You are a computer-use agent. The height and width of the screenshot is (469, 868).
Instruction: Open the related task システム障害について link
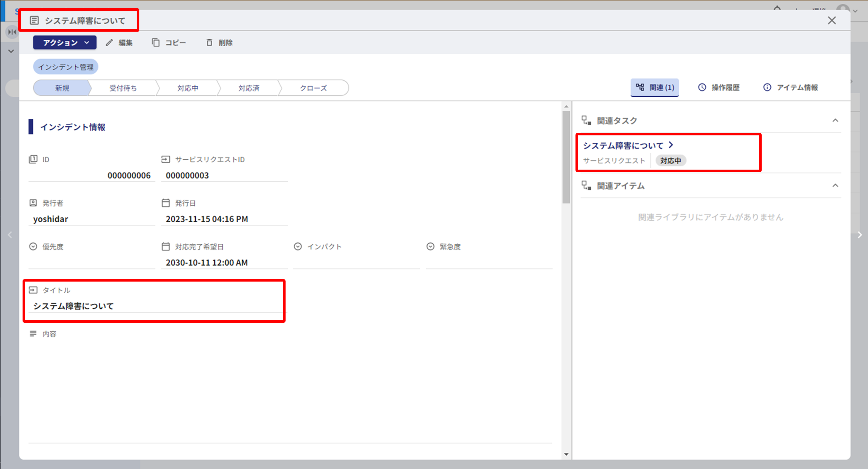tap(623, 145)
